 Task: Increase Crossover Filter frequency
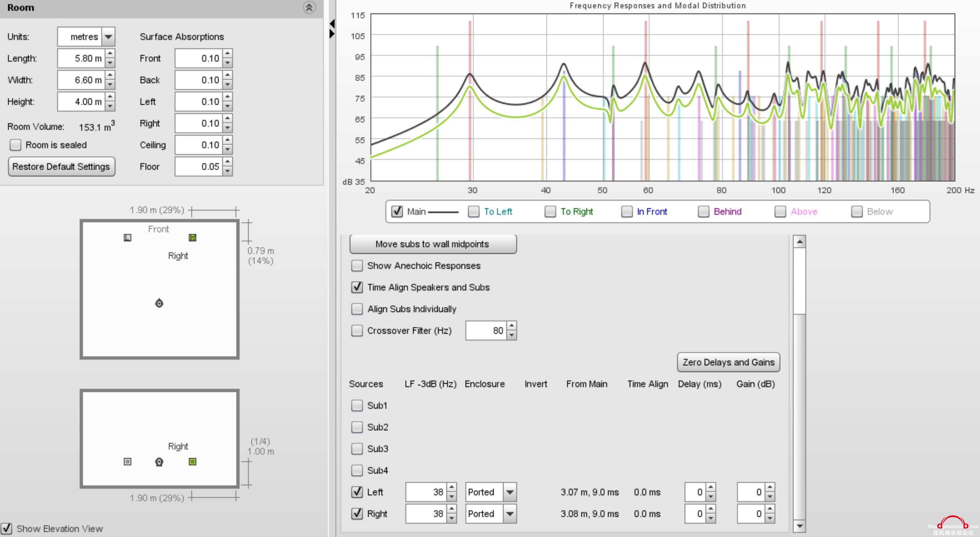512,326
